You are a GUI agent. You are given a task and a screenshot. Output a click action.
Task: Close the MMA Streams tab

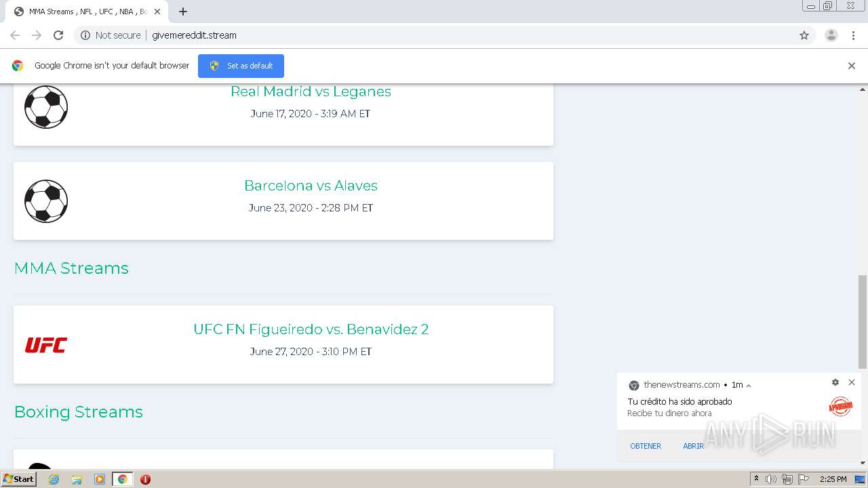point(157,12)
